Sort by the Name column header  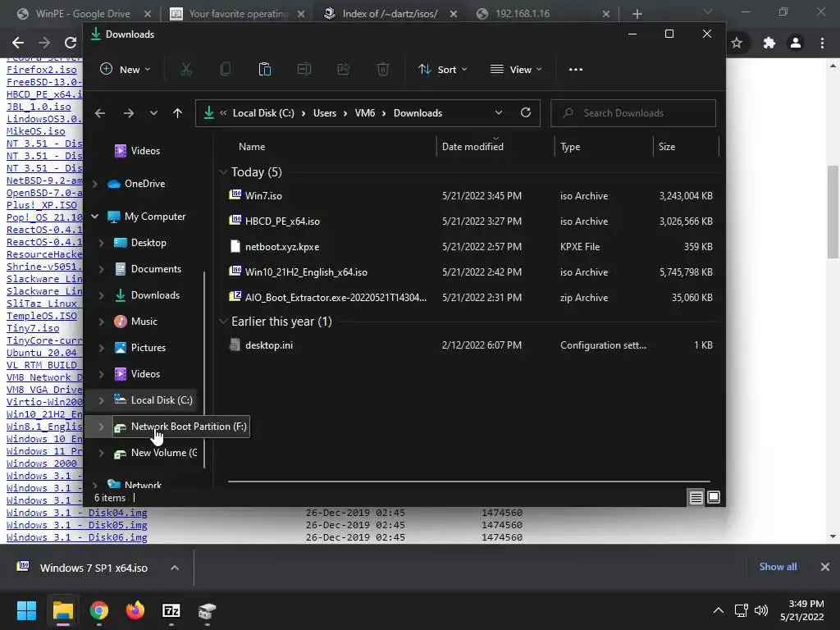tap(252, 147)
